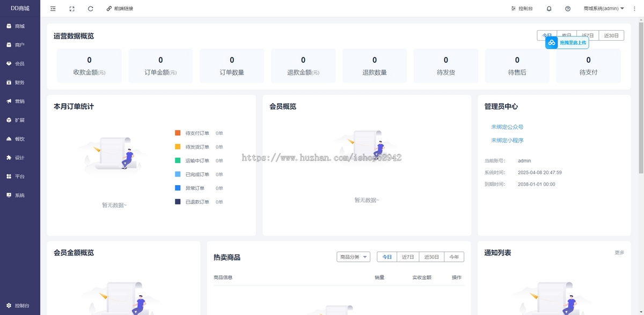
Task: Select 今年 tab in 热卖商品
Action: [454, 257]
